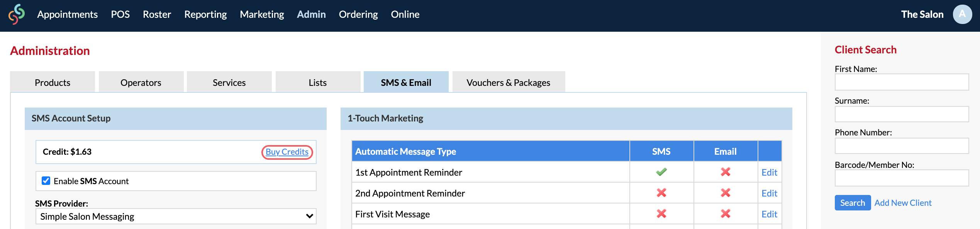
Task: Focus the First Name input field
Action: (x=902, y=82)
